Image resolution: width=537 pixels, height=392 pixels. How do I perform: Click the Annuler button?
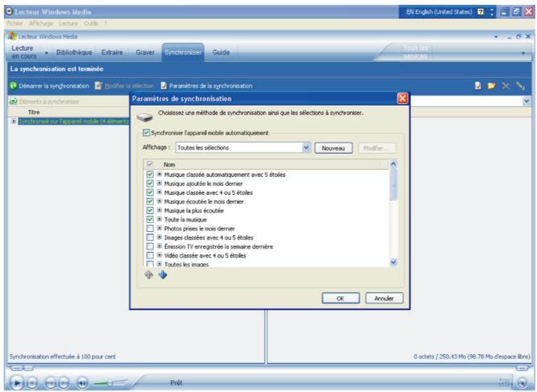click(384, 298)
